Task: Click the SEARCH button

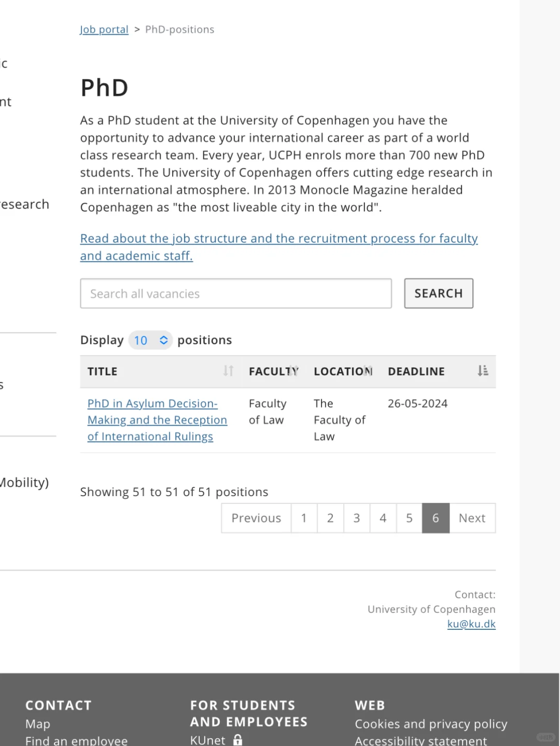Action: 439,293
